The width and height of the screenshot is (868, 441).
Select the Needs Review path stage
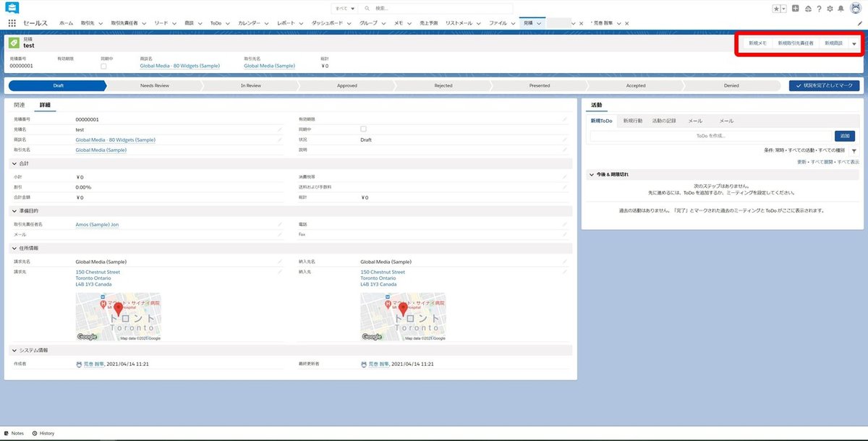(155, 85)
